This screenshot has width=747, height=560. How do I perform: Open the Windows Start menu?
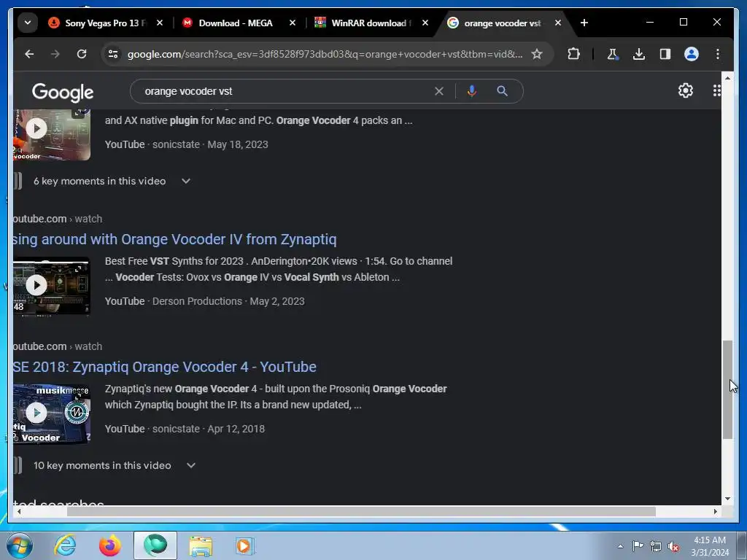pos(19,545)
